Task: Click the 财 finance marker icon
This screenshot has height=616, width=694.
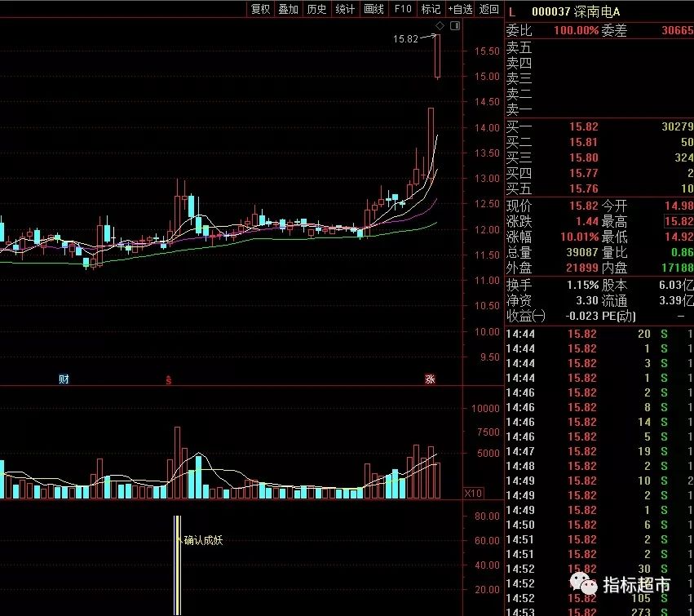Action: pyautogui.click(x=64, y=379)
